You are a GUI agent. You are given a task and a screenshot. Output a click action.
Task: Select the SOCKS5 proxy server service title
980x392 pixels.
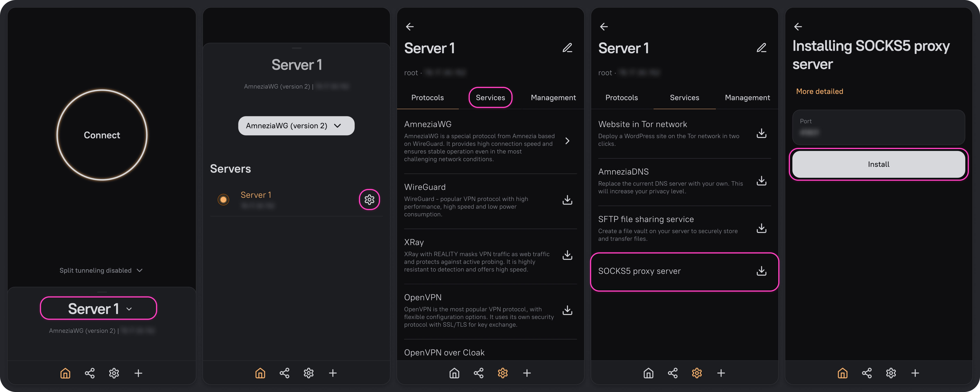tap(639, 271)
